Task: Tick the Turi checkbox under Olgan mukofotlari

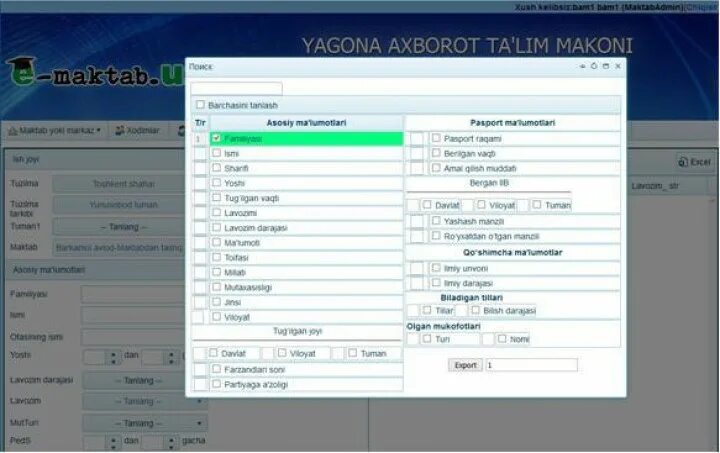Action: coord(427,338)
